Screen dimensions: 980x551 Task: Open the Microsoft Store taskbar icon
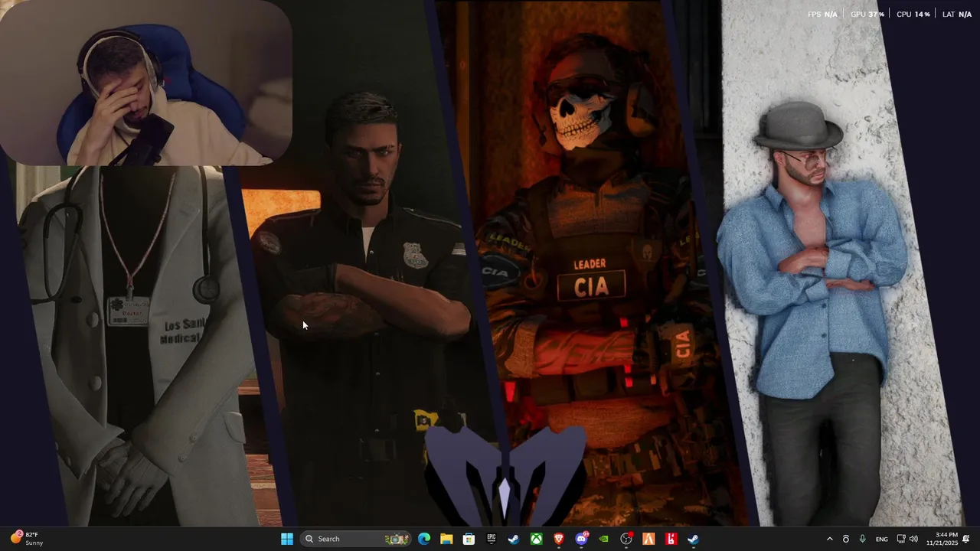(469, 539)
